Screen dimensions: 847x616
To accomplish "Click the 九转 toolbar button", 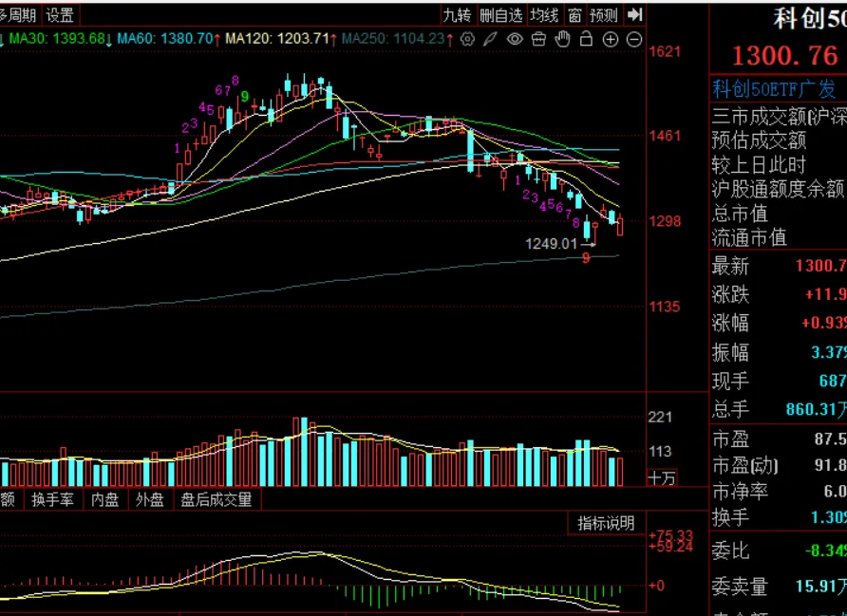I will pyautogui.click(x=457, y=15).
